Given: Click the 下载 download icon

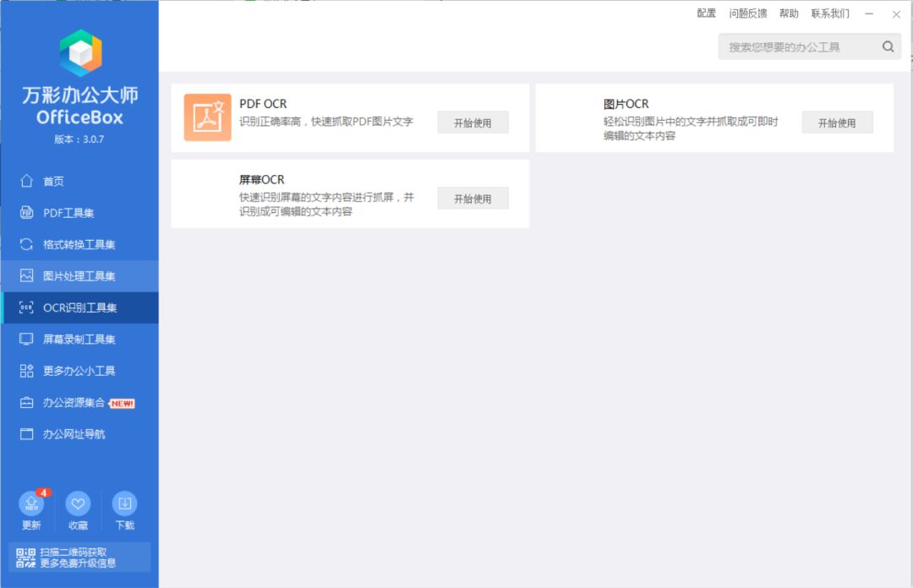Looking at the screenshot, I should pyautogui.click(x=124, y=504).
